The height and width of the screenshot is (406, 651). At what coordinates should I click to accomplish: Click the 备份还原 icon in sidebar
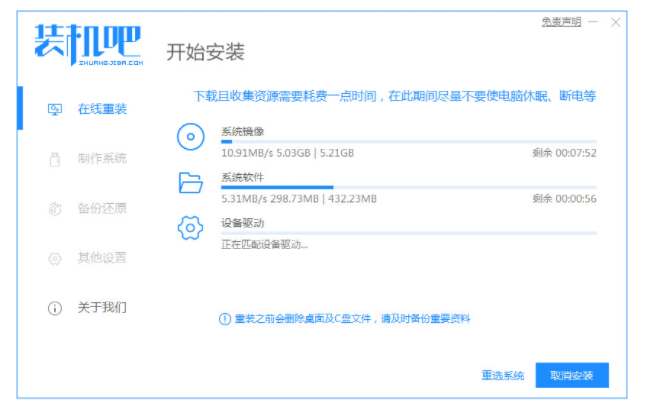(55, 208)
